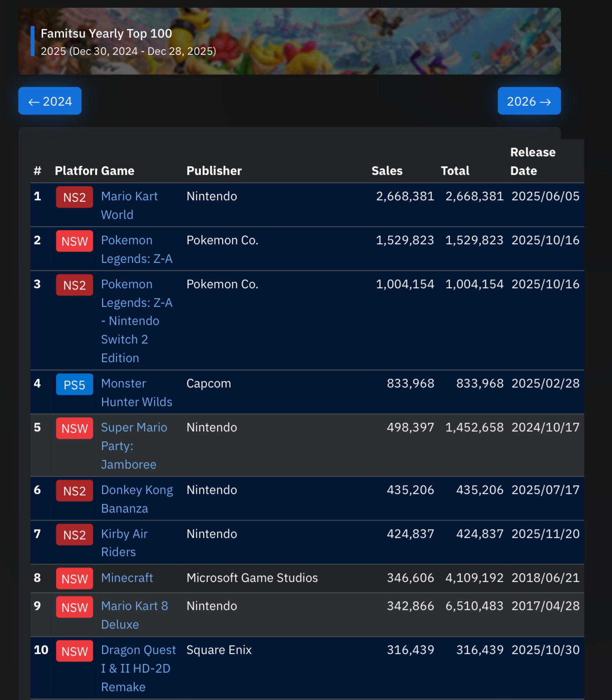Click release date 2024/10/17

point(545,427)
